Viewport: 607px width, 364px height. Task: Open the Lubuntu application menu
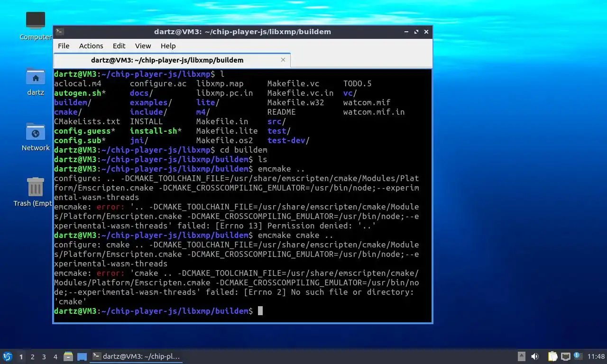tap(8, 356)
